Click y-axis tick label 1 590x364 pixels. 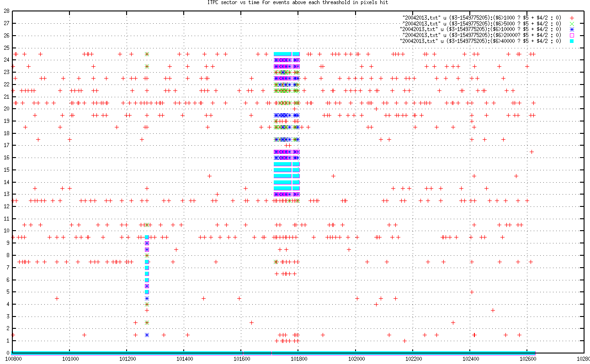coord(8,341)
